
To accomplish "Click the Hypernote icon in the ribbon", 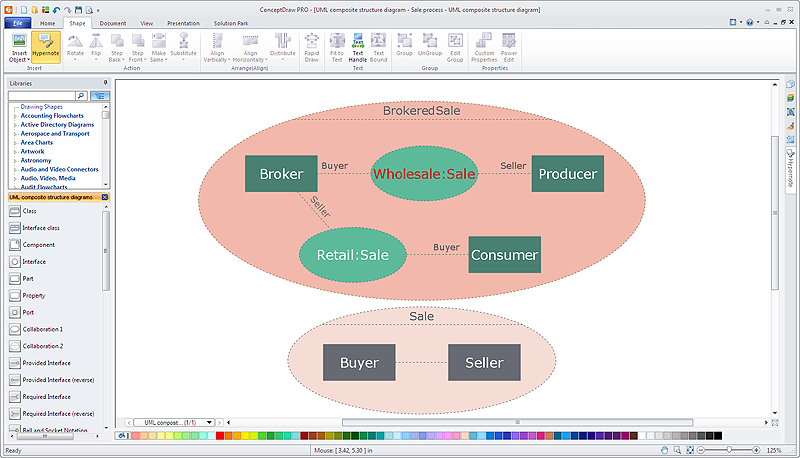I will point(46,46).
